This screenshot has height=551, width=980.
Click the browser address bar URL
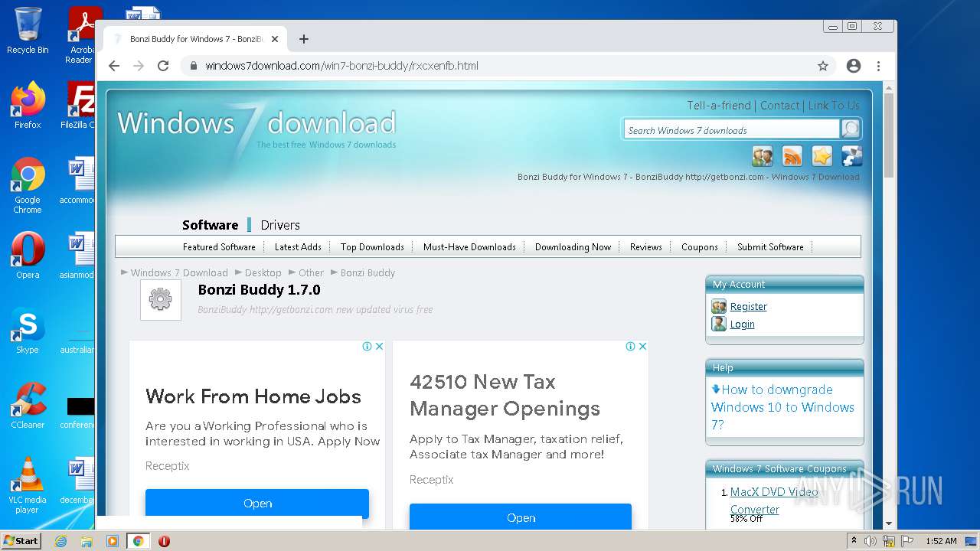pyautogui.click(x=341, y=66)
